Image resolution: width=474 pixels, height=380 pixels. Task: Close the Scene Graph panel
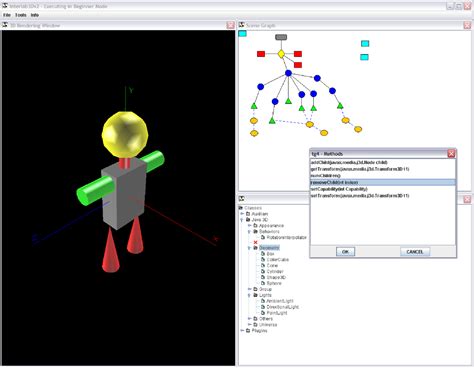click(467, 25)
